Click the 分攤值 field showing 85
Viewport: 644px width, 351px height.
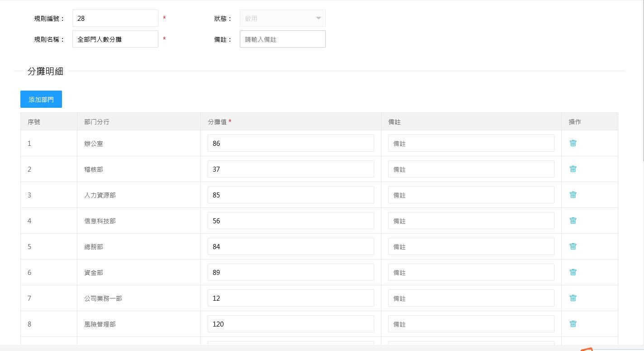click(291, 195)
